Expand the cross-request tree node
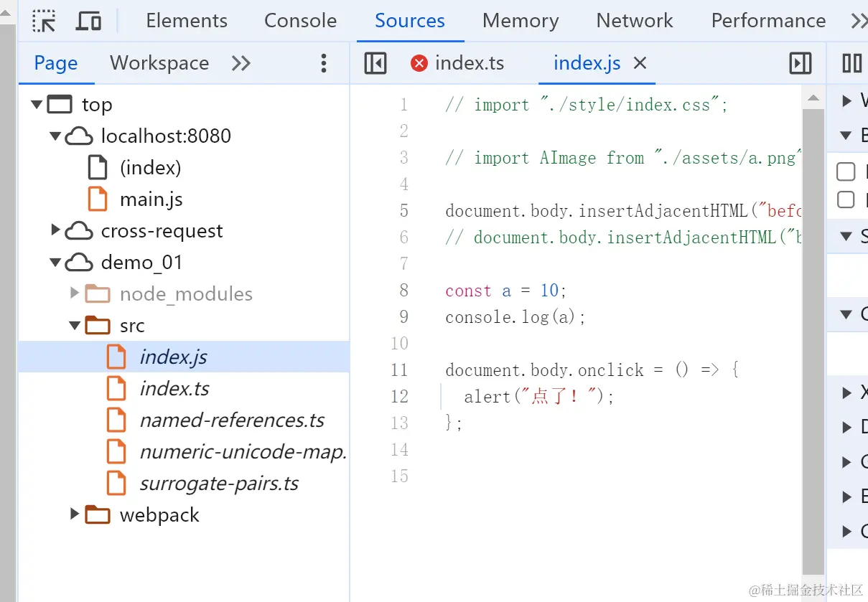 coord(55,230)
